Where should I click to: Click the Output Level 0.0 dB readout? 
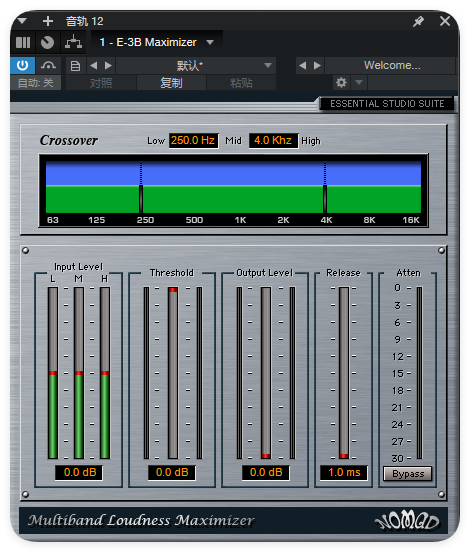[x=266, y=472]
